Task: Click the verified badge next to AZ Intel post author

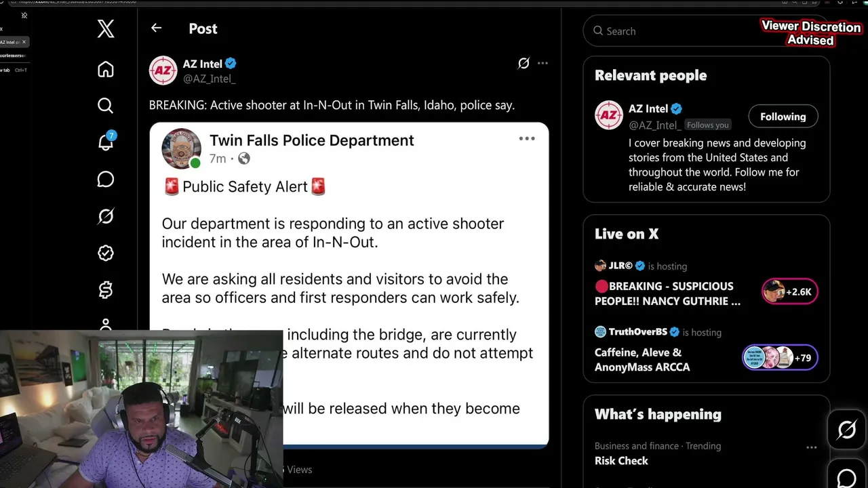Action: pos(231,64)
